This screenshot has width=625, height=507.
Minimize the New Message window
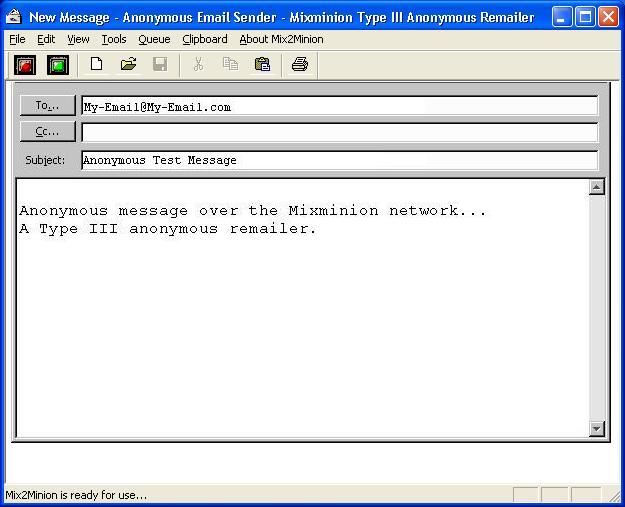pyautogui.click(x=562, y=17)
